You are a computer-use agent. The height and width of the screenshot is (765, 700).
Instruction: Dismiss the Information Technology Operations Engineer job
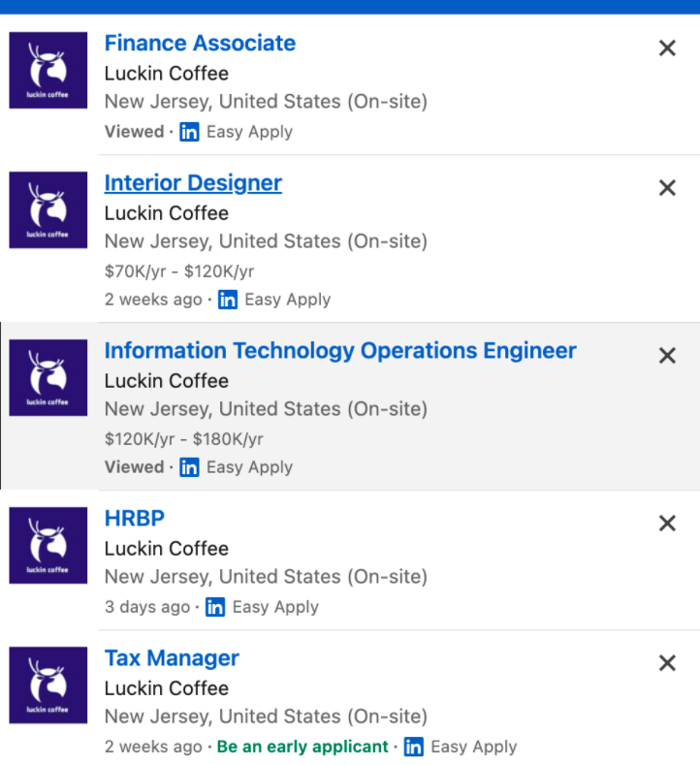point(667,356)
